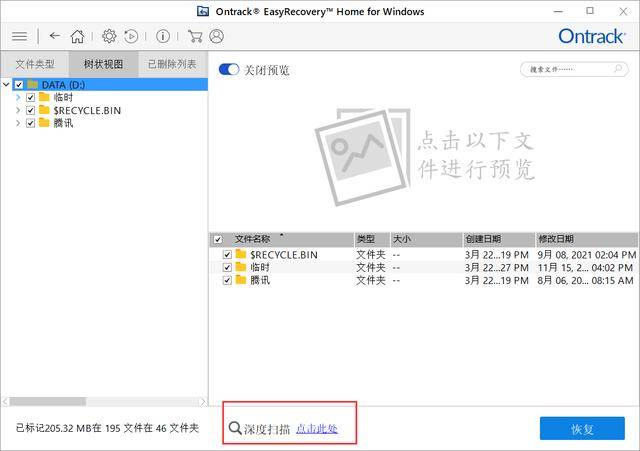Select the DATA (D:) tree row
The width and height of the screenshot is (640, 451).
(x=110, y=85)
